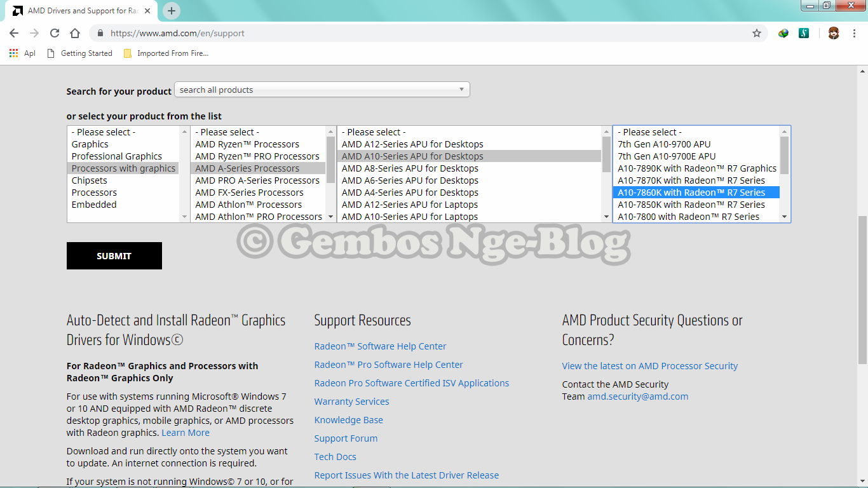This screenshot has width=868, height=488.
Task: Reload the page with the refresh icon
Action: [54, 33]
